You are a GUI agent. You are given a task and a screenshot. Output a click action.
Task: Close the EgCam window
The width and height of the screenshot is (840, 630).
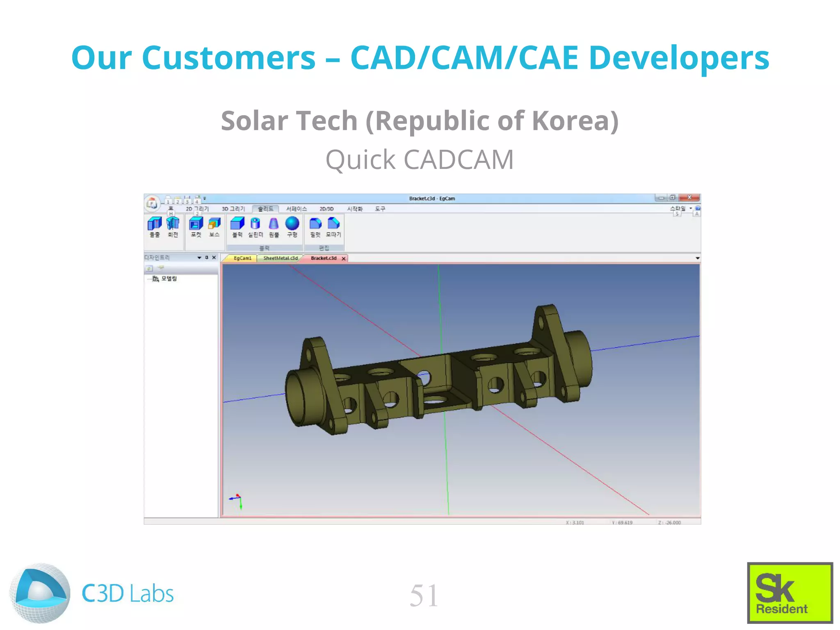click(689, 198)
